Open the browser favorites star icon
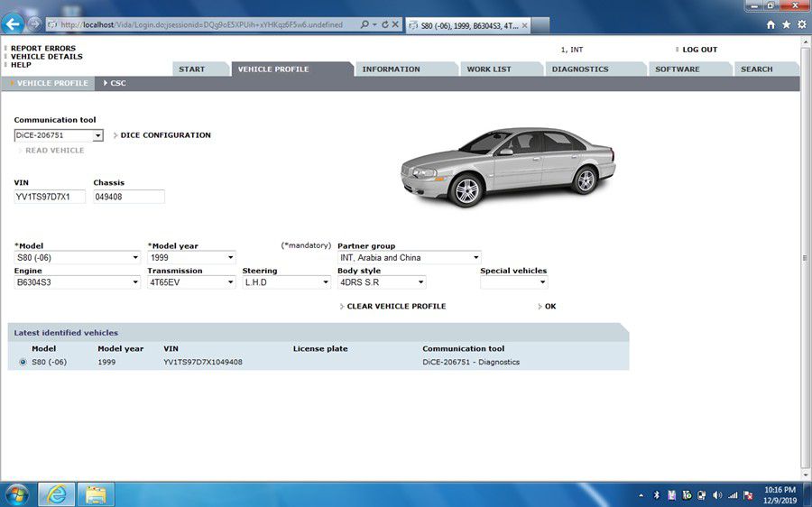Screen dimensions: 812x507 (x=786, y=25)
